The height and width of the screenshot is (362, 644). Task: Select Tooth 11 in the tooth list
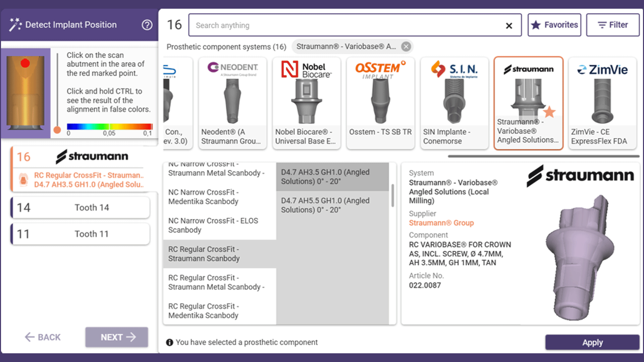(80, 234)
